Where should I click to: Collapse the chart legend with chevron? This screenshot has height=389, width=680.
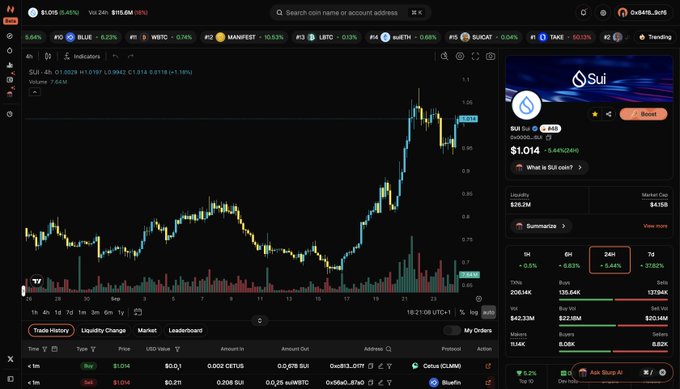[x=35, y=92]
